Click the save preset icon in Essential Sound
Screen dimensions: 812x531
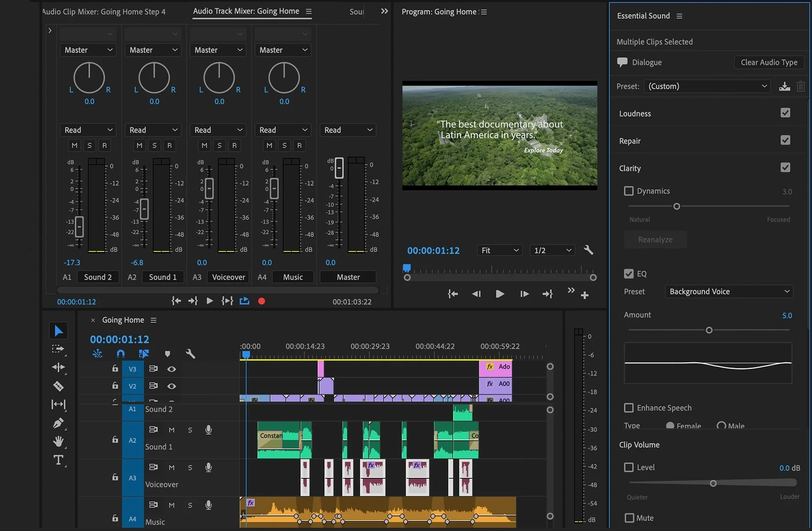click(785, 87)
